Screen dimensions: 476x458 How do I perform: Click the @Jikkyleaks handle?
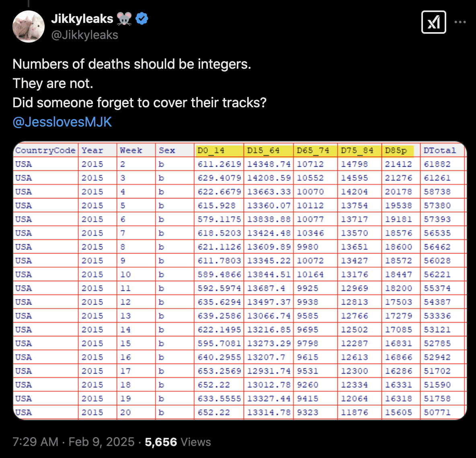85,35
